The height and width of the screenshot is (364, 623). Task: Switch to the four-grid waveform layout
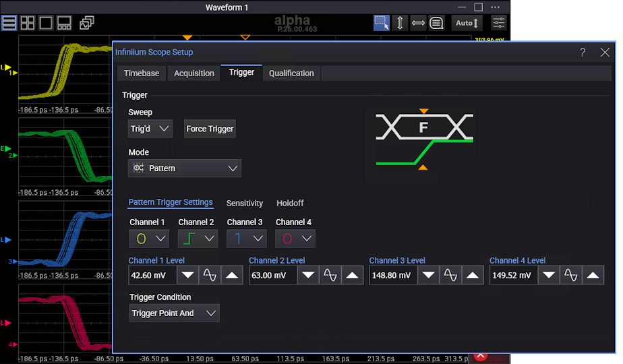point(28,23)
